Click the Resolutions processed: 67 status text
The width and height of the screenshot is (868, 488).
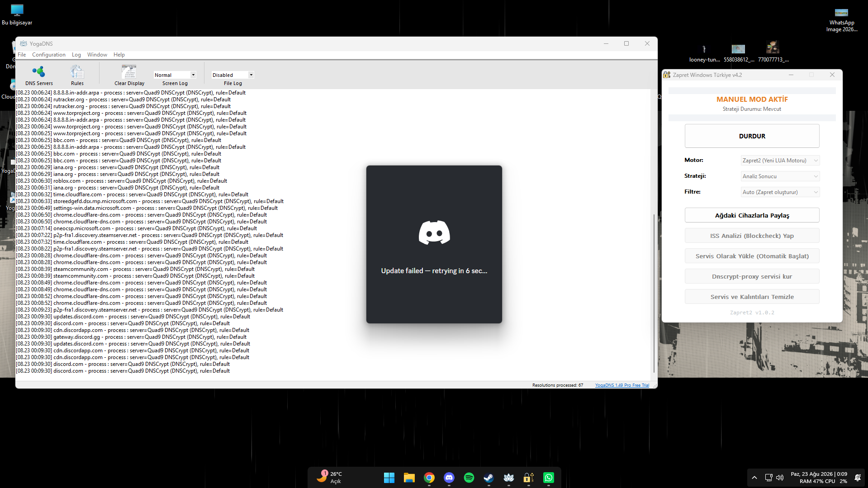coord(557,385)
